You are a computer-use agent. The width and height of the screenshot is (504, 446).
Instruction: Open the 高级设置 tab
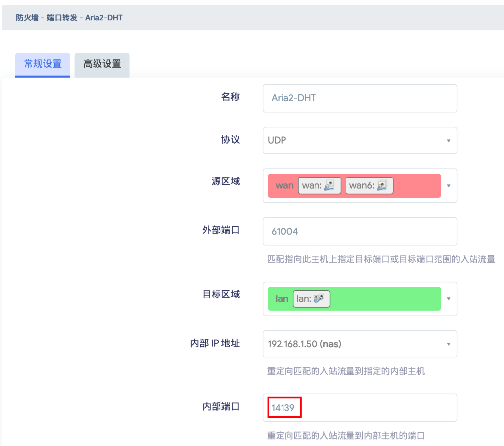point(102,64)
